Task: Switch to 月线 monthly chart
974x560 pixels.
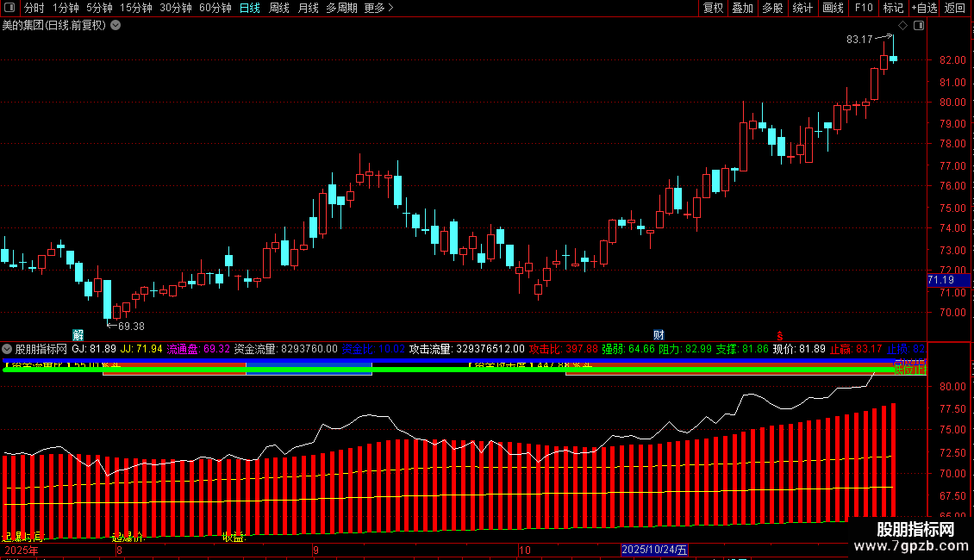Action: click(308, 8)
